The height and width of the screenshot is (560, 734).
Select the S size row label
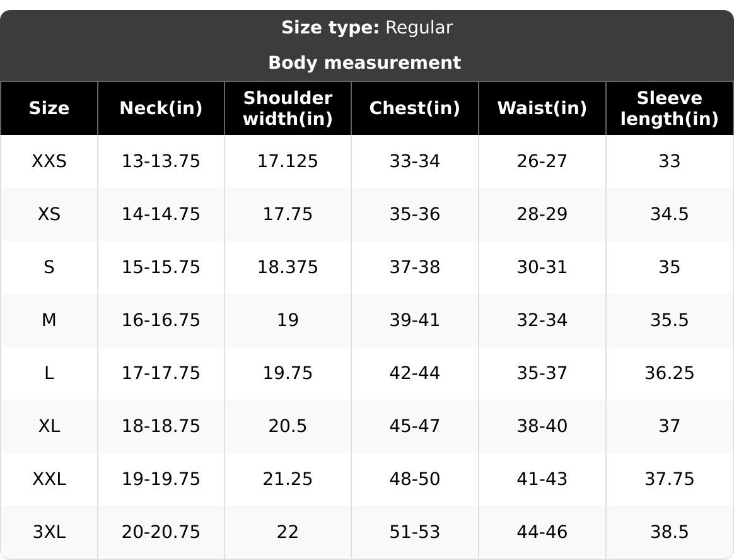click(49, 267)
